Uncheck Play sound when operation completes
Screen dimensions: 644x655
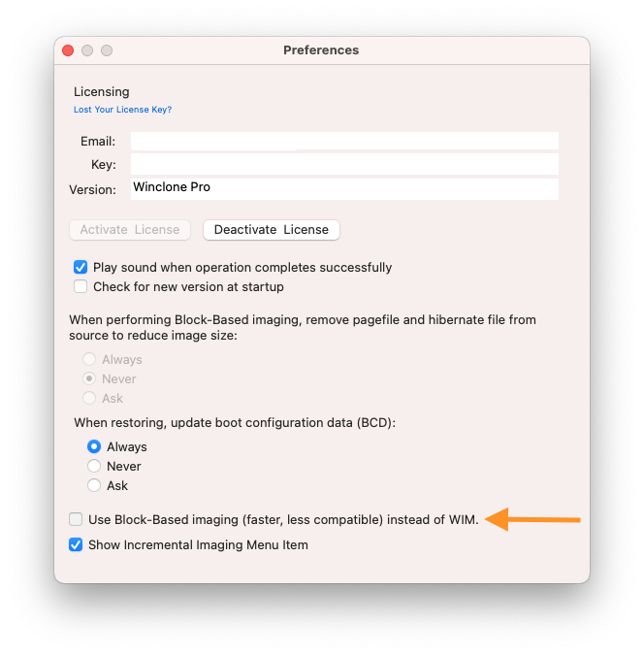(x=80, y=268)
